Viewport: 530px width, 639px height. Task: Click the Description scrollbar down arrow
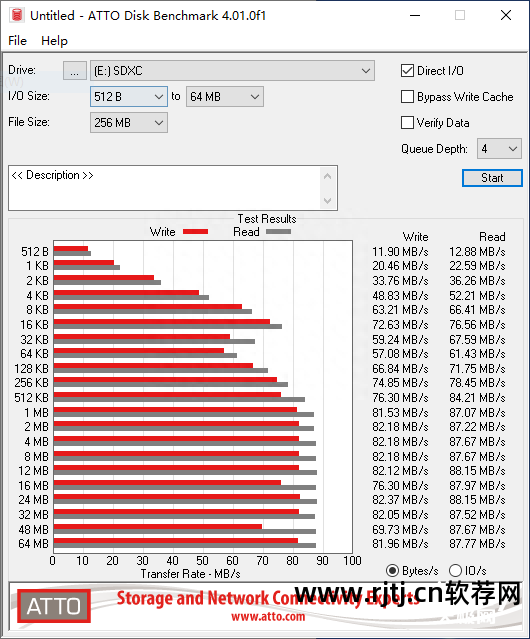click(x=328, y=201)
